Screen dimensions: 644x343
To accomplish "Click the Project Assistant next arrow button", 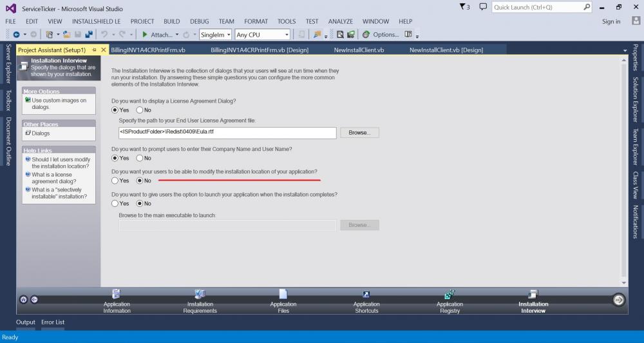I will tap(618, 300).
